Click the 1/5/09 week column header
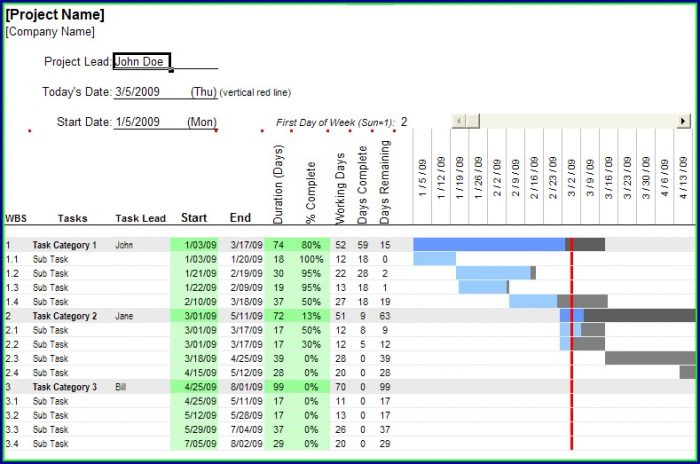 click(422, 178)
